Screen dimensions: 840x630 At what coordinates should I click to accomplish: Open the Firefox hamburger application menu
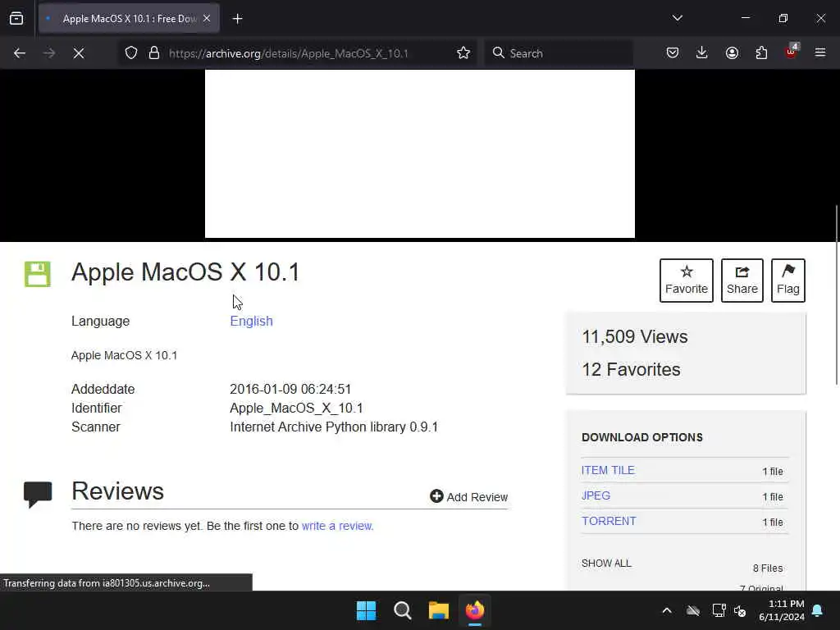[x=820, y=53]
